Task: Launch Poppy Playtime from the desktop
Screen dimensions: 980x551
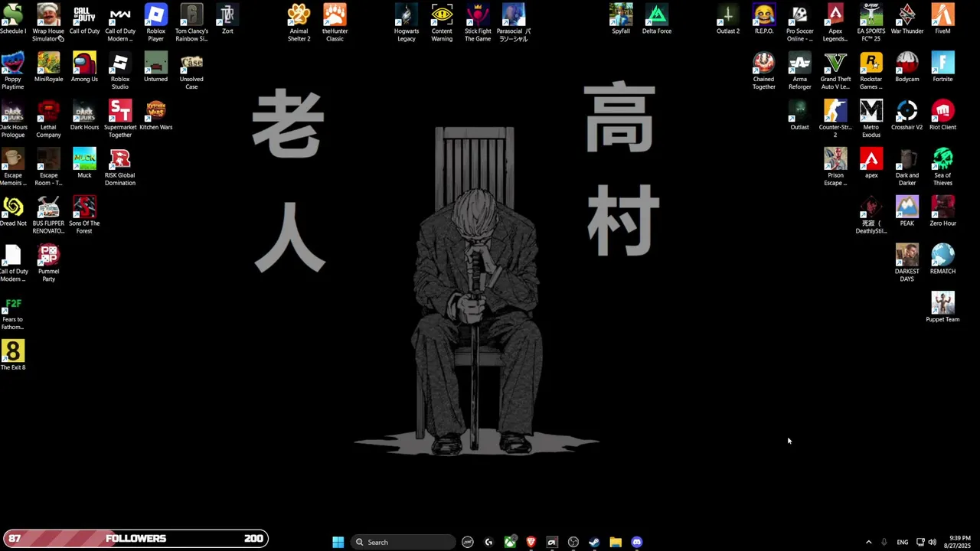Action: tap(13, 71)
